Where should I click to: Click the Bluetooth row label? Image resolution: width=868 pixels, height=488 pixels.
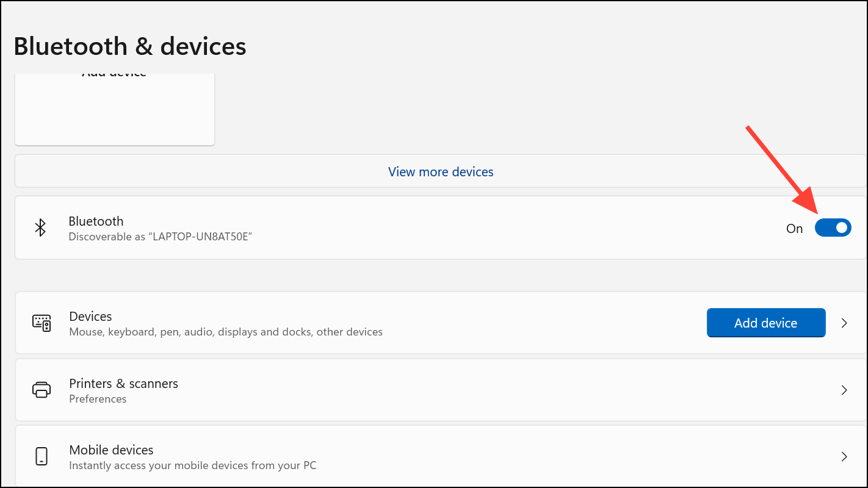click(x=96, y=221)
